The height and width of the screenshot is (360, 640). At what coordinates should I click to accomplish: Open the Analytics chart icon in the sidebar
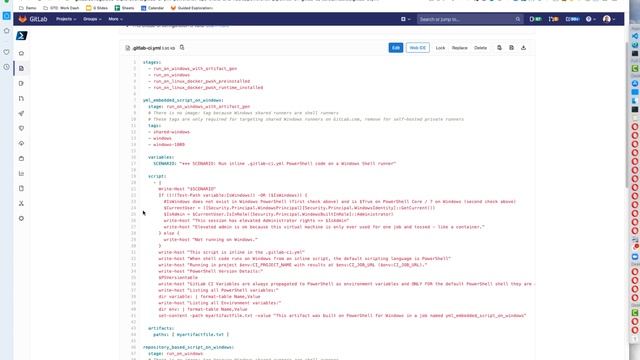pos(21,173)
